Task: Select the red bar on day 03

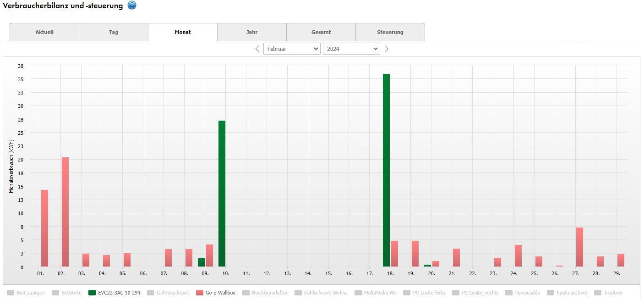Action: click(86, 260)
